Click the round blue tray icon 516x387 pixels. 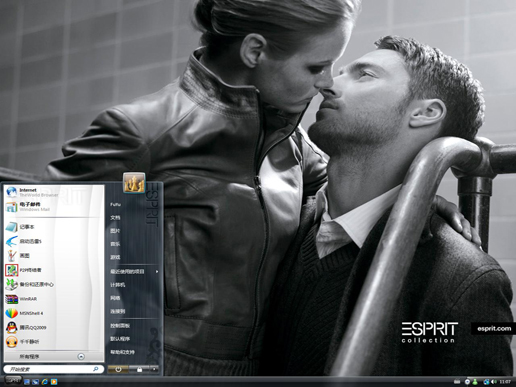point(467,382)
